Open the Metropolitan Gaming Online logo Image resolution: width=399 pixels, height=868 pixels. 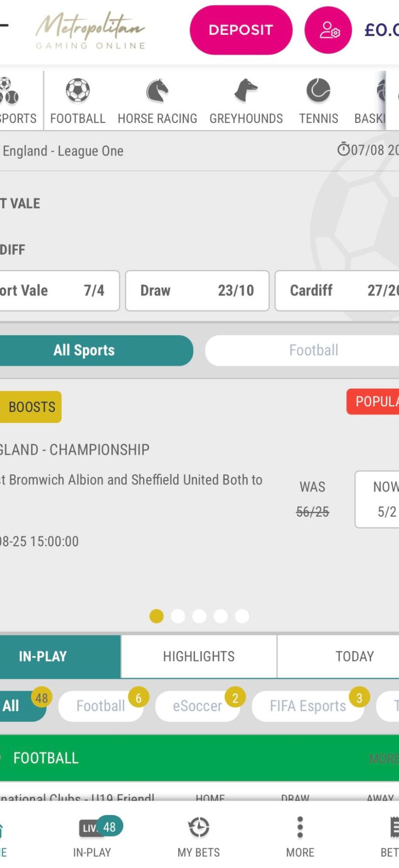pyautogui.click(x=90, y=30)
